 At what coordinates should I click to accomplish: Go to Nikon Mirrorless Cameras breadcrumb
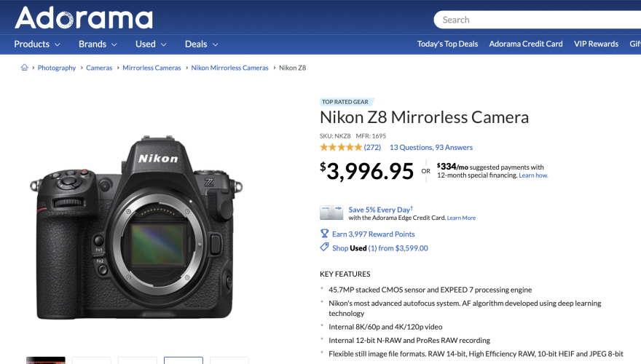pyautogui.click(x=229, y=68)
